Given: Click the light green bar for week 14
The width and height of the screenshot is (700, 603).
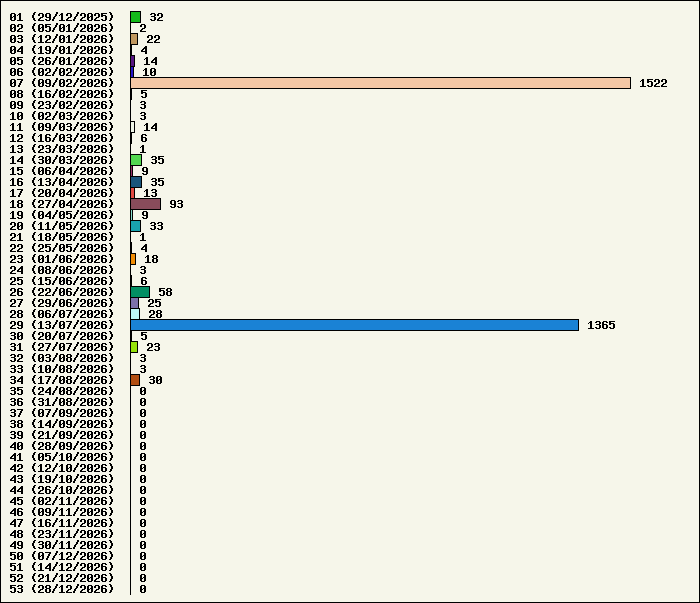Looking at the screenshot, I should tap(136, 160).
